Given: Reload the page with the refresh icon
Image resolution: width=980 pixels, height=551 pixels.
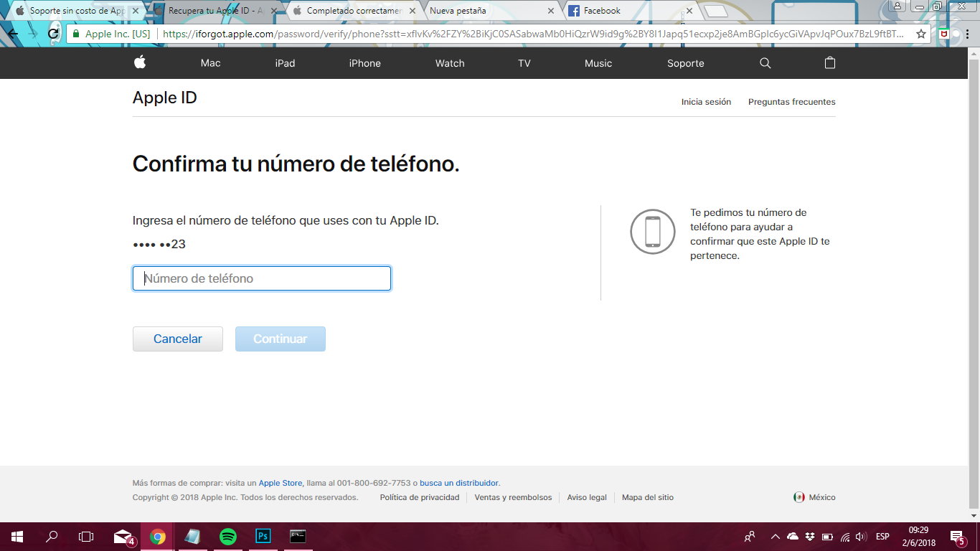Looking at the screenshot, I should pos(53,34).
